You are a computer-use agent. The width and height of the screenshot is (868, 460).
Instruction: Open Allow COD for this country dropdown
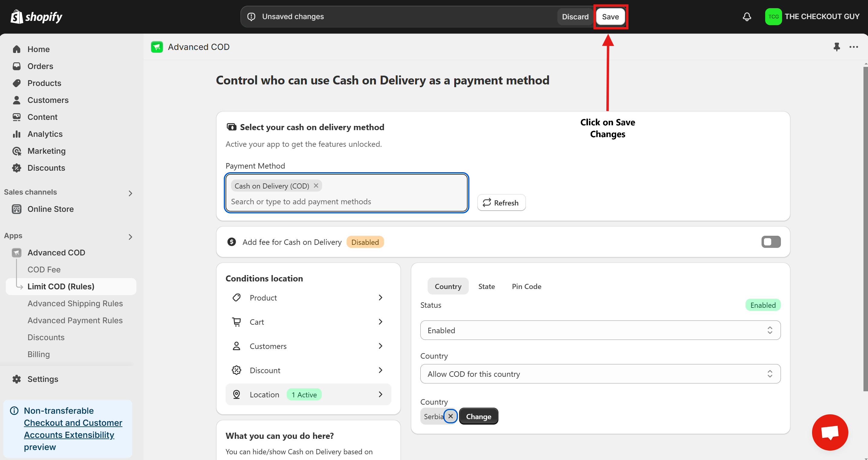click(600, 374)
